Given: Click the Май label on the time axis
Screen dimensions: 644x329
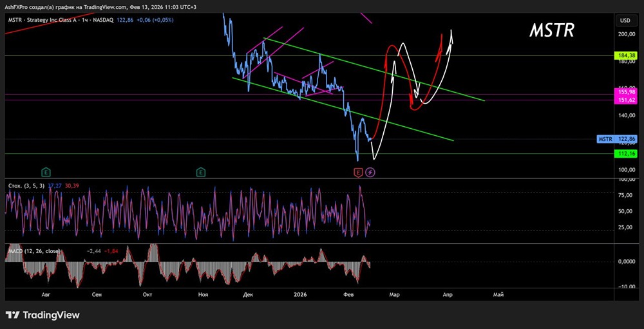Looking at the screenshot, I should 498,294.
